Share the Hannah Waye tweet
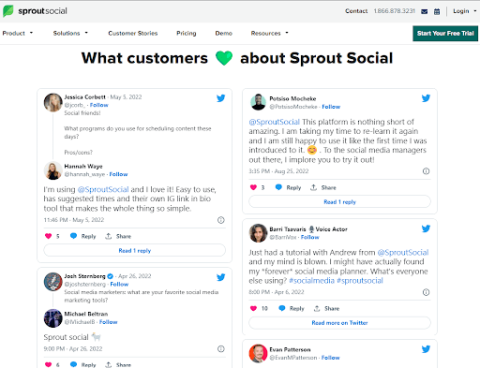 (x=118, y=236)
